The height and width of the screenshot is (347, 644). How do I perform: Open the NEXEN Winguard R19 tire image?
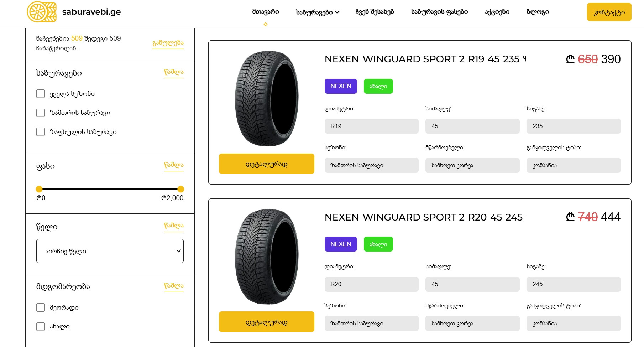tap(267, 99)
